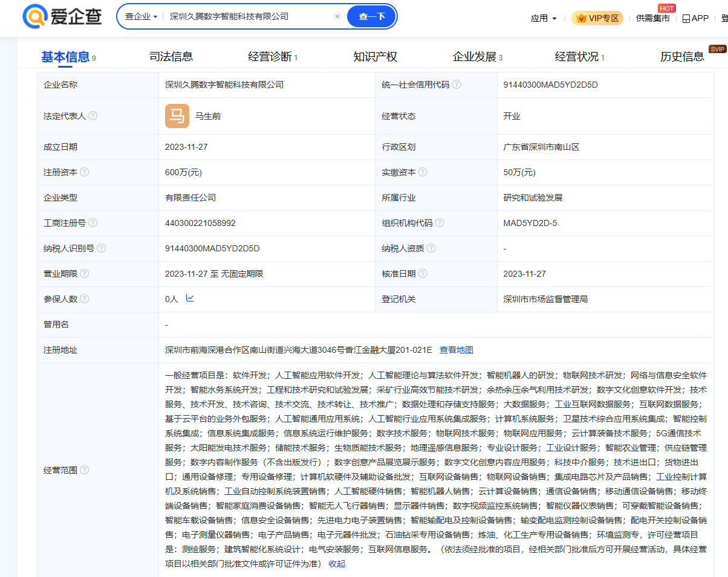Click the 查一下 search button
728x577 pixels.
[x=371, y=17]
